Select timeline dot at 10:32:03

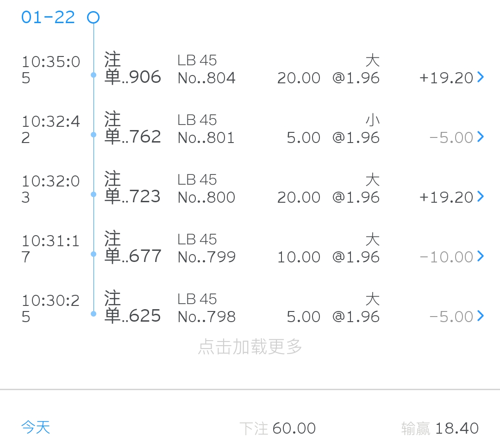[x=94, y=194]
